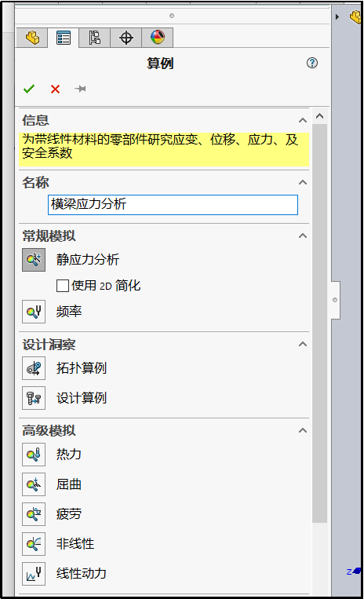Select the Topology study (拓扑算例) icon
This screenshot has height=599, width=364.
[34, 368]
